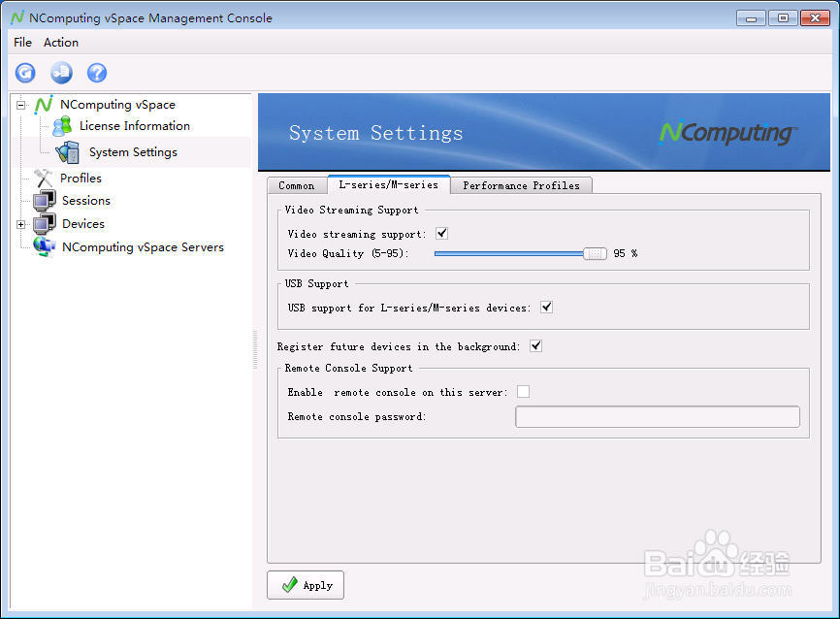Focus the Remote console password field
This screenshot has height=619, width=840.
[x=658, y=416]
